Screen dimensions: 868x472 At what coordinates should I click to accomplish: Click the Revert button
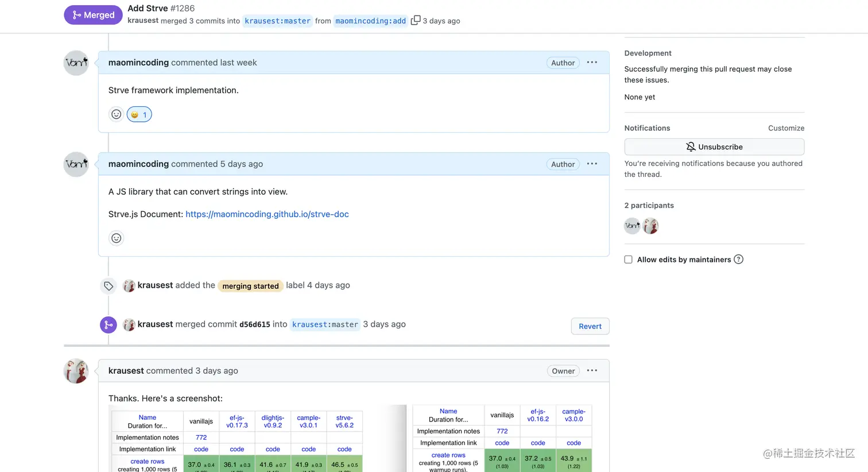click(x=590, y=326)
